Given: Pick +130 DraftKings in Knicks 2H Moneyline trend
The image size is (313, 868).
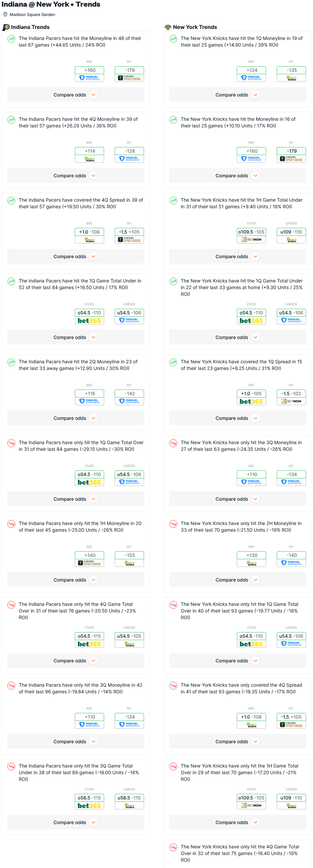Looking at the screenshot, I should point(251,559).
